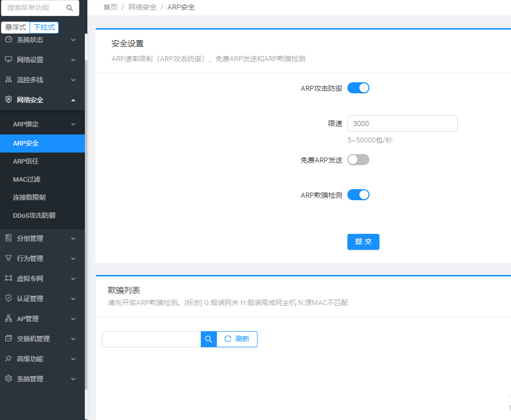Image resolution: width=511 pixels, height=420 pixels.
Task: Click the system management gear icon
Action: coord(9,378)
